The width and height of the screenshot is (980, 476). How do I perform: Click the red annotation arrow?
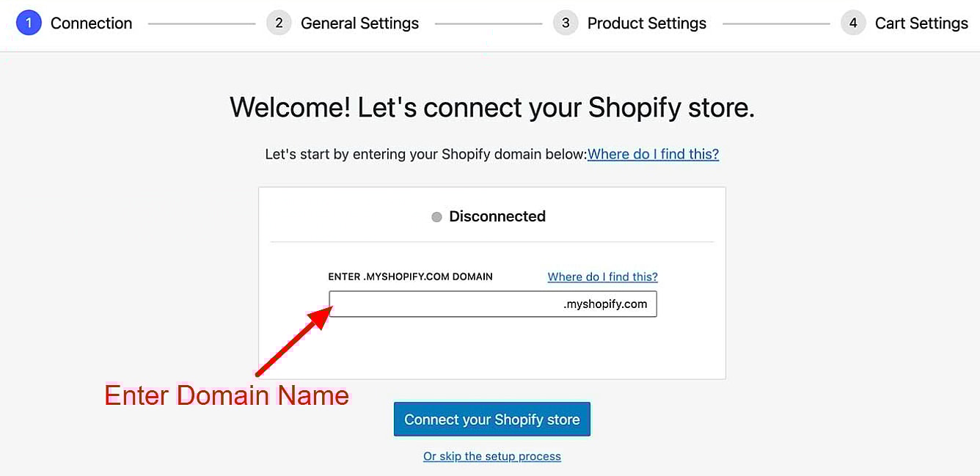coord(293,342)
